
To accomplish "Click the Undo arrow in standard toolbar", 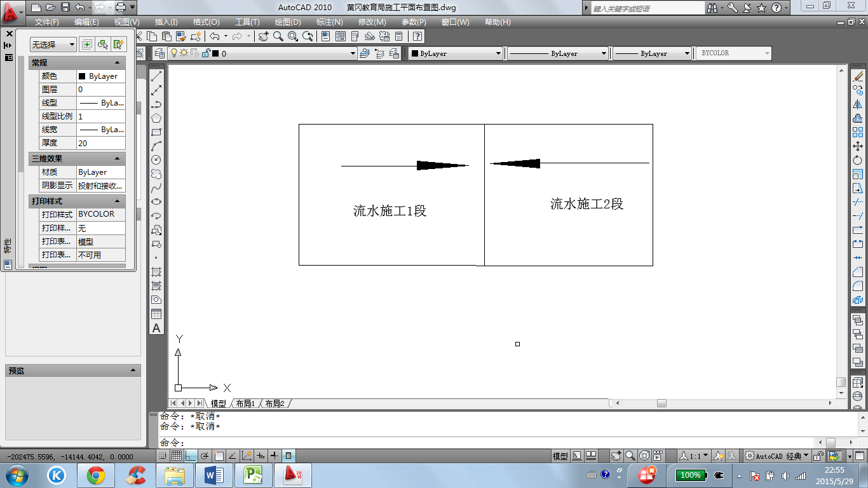I will (x=214, y=36).
